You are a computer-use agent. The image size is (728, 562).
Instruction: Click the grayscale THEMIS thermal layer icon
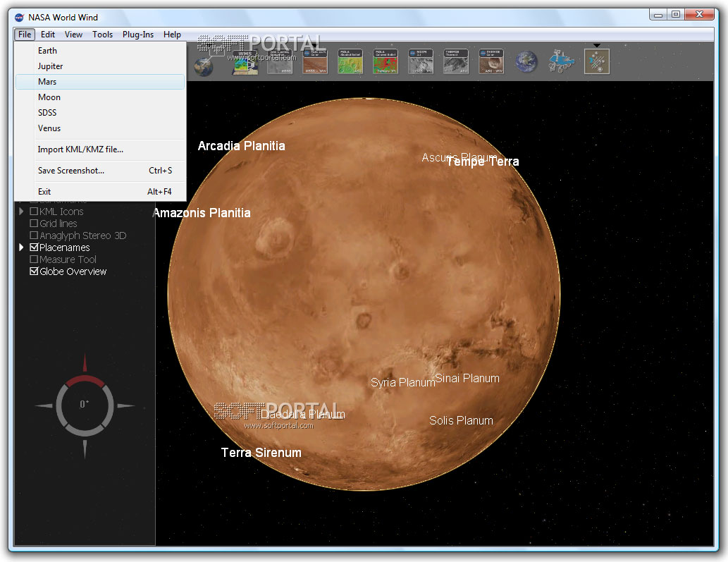[456, 62]
